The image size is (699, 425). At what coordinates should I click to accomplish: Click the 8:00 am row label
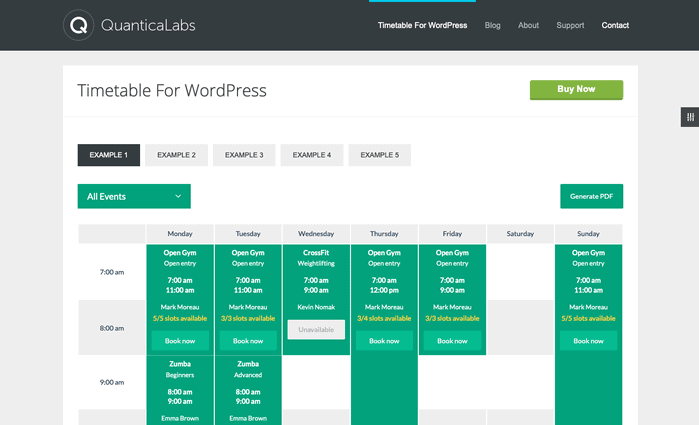pyautogui.click(x=112, y=328)
